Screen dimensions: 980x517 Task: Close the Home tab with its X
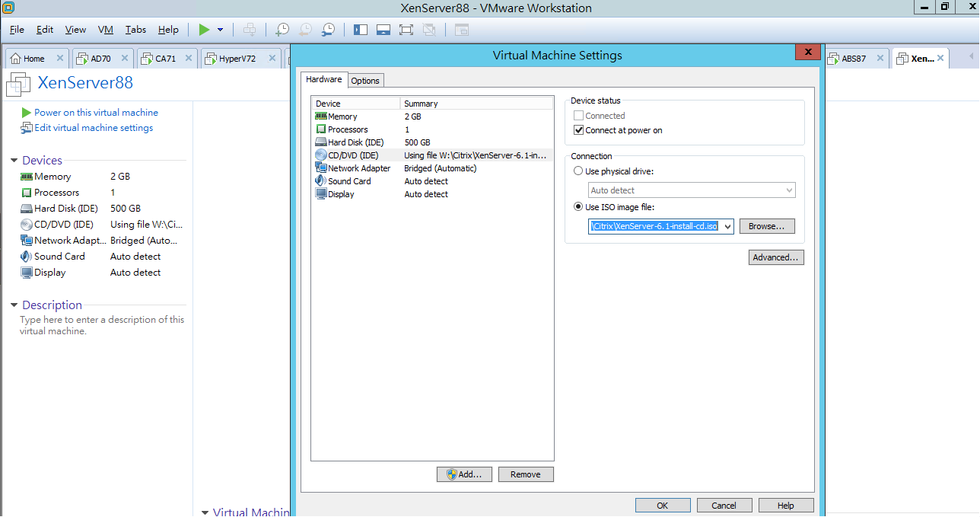point(60,59)
